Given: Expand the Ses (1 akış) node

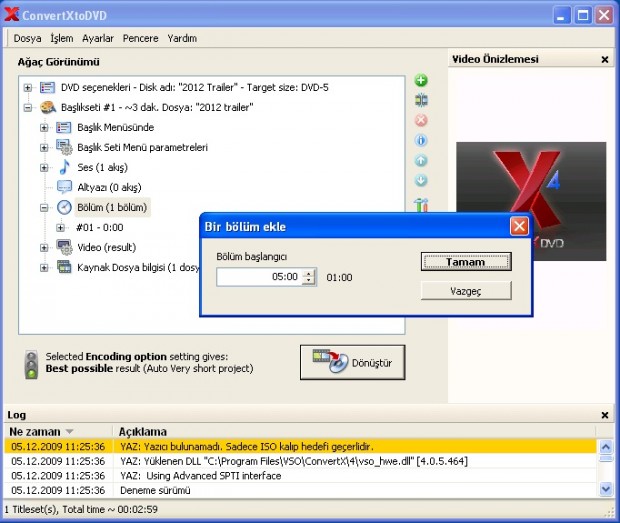Looking at the screenshot, I should (x=44, y=168).
